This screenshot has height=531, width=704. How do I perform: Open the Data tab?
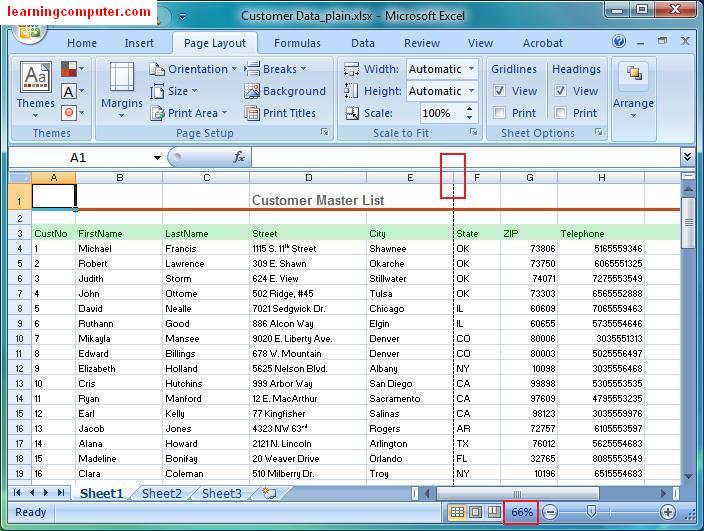363,43
